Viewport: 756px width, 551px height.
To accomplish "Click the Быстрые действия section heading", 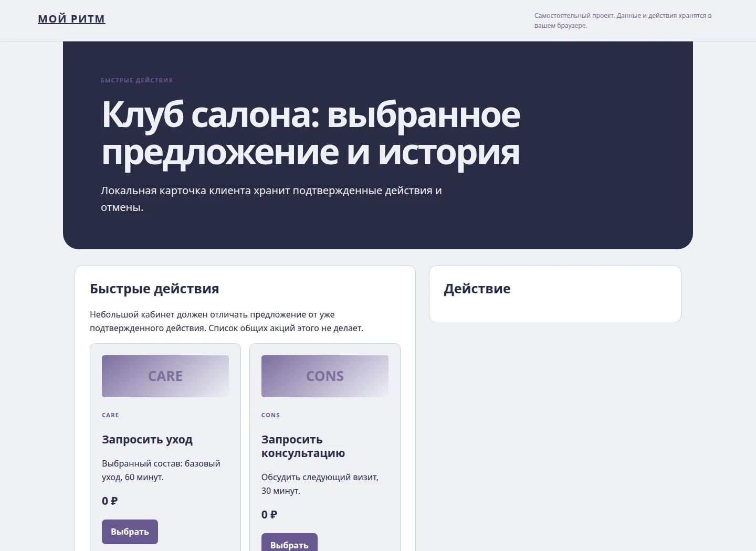I will click(154, 289).
